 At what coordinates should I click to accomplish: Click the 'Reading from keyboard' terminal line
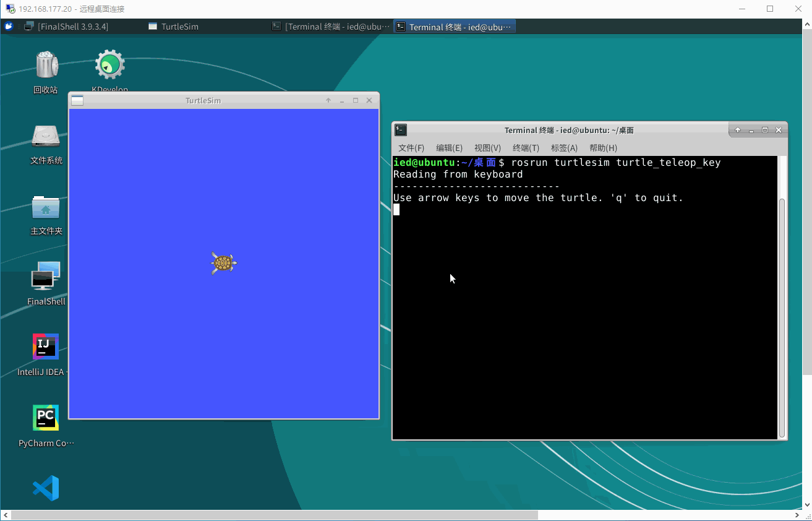tap(458, 174)
